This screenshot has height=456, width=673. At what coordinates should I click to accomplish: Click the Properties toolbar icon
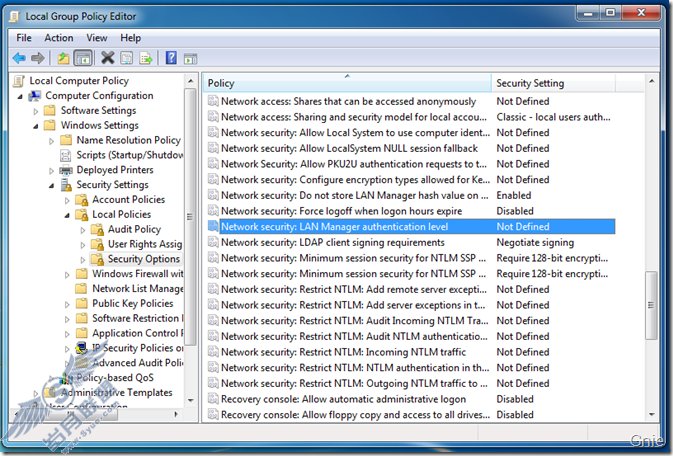[127, 58]
